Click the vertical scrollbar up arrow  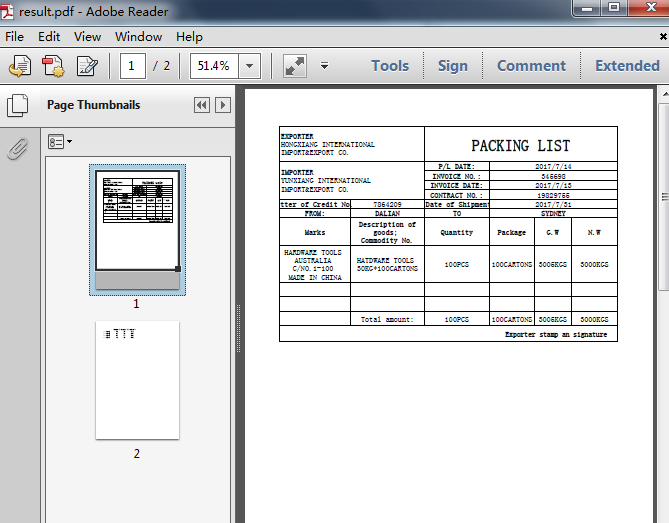coord(664,93)
